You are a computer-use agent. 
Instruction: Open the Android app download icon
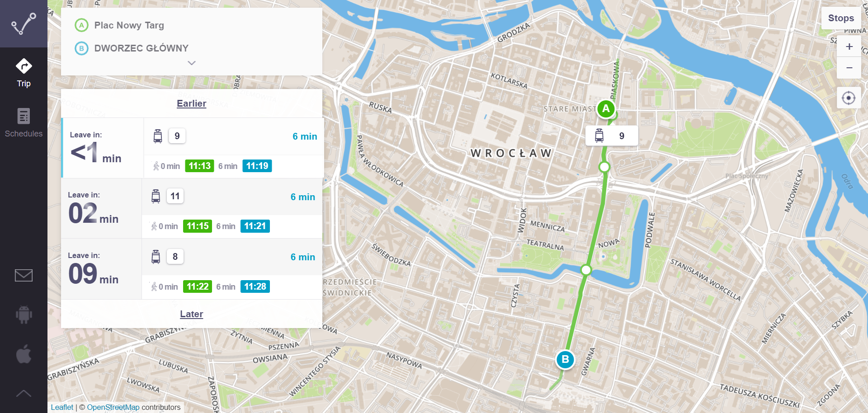pyautogui.click(x=24, y=314)
